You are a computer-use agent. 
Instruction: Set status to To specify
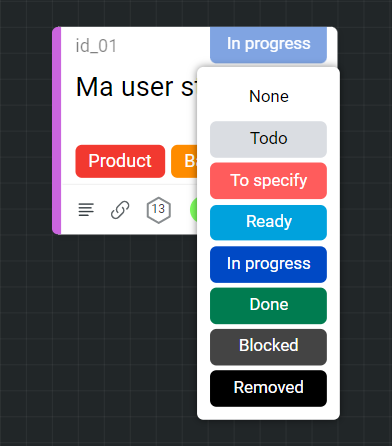point(268,181)
